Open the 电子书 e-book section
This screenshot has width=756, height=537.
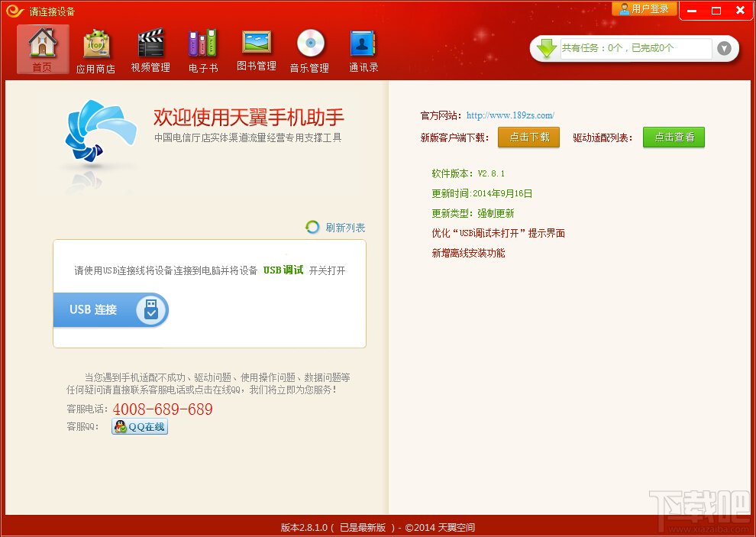point(203,51)
